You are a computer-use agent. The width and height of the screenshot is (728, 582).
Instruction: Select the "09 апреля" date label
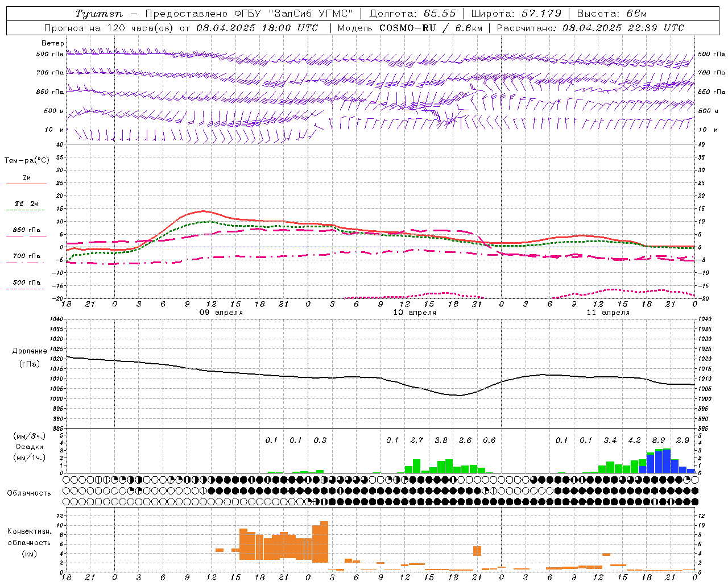221,313
